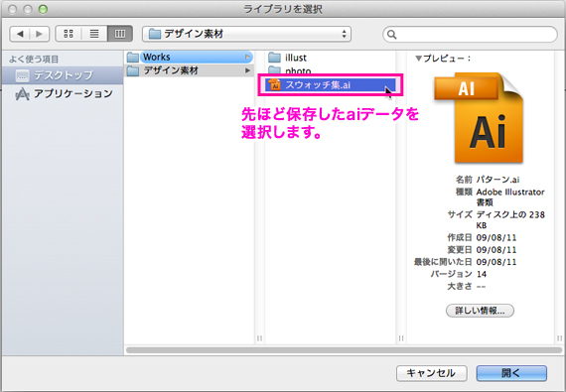
Task: Click the Desktop icon in sidebar
Action: pyautogui.click(x=22, y=75)
